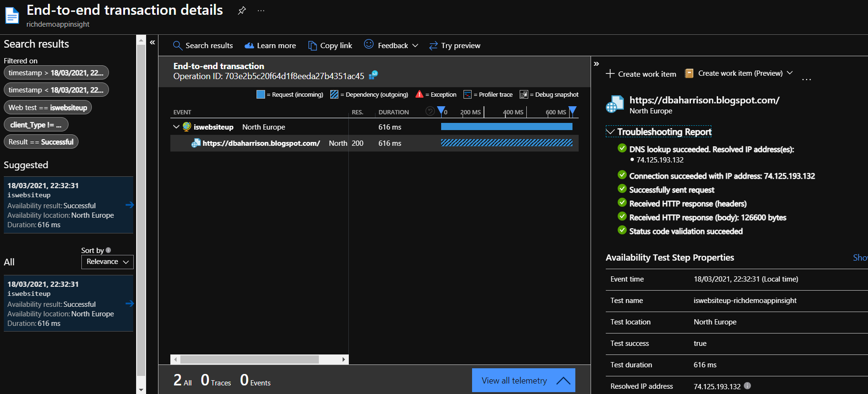
Task: Collapse the search results panel with the double chevron
Action: click(152, 42)
